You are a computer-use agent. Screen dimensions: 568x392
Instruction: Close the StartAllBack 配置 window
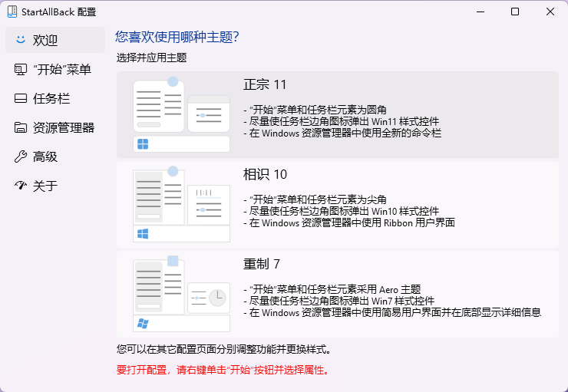tap(550, 12)
